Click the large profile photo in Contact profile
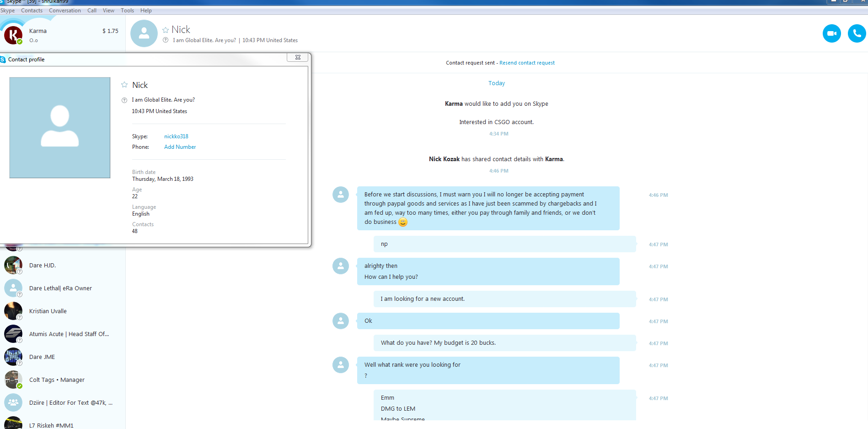Screen dimensions: 868x429 pyautogui.click(x=60, y=128)
